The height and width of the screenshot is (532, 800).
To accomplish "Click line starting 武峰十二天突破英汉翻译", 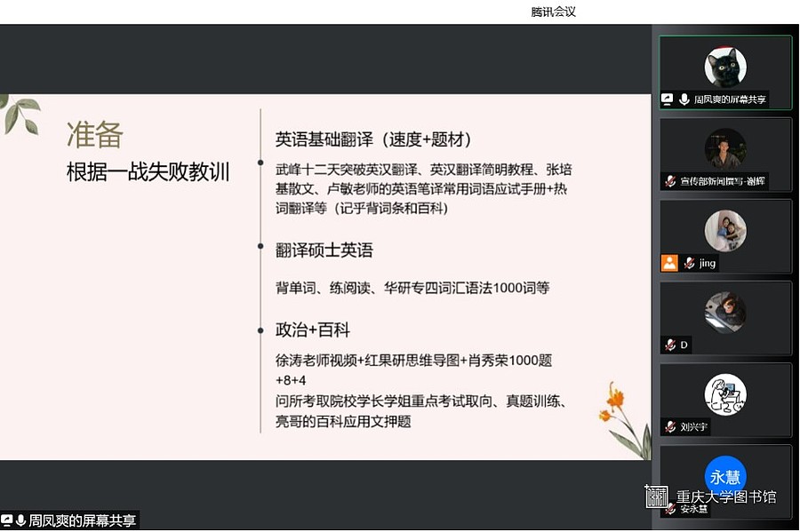I will 423,169.
